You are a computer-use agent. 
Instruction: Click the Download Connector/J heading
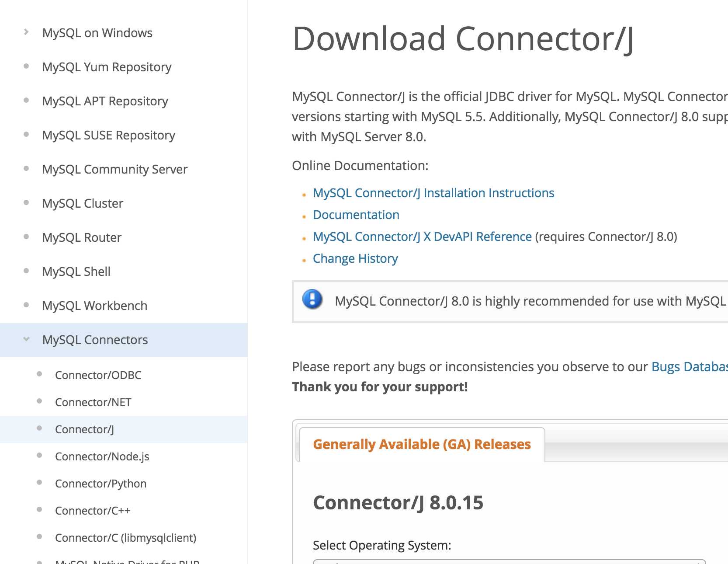tap(463, 39)
